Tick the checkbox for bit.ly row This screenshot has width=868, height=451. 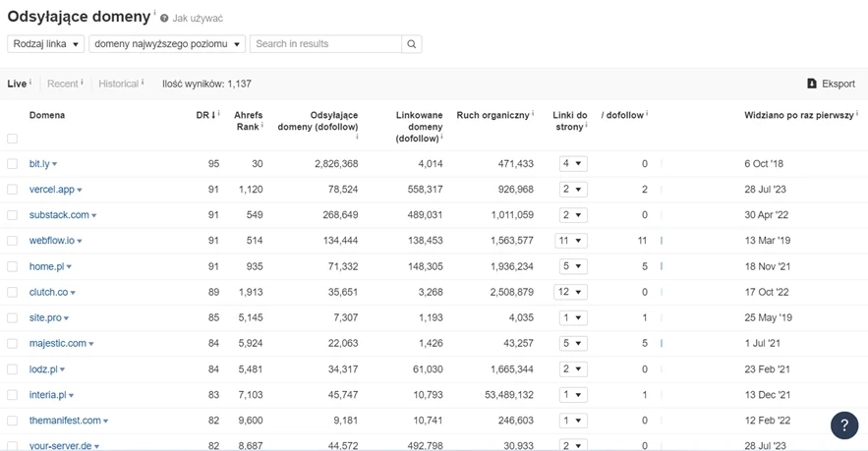tap(12, 164)
